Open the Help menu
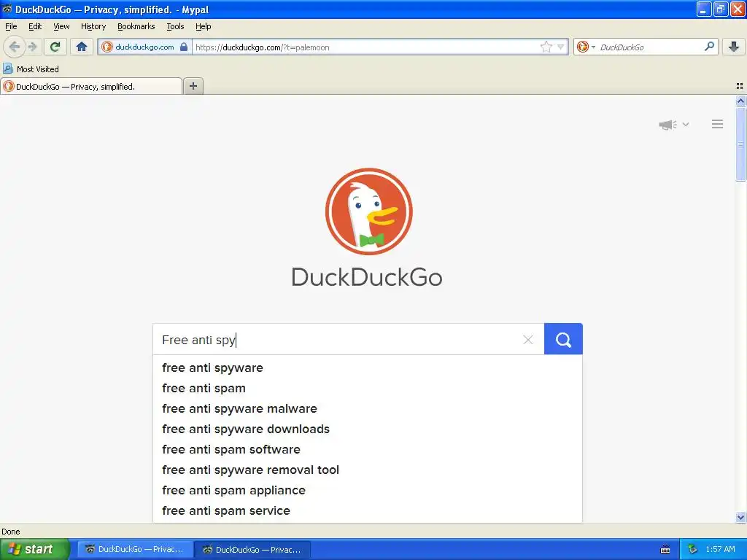This screenshot has width=747, height=560. pos(203,26)
